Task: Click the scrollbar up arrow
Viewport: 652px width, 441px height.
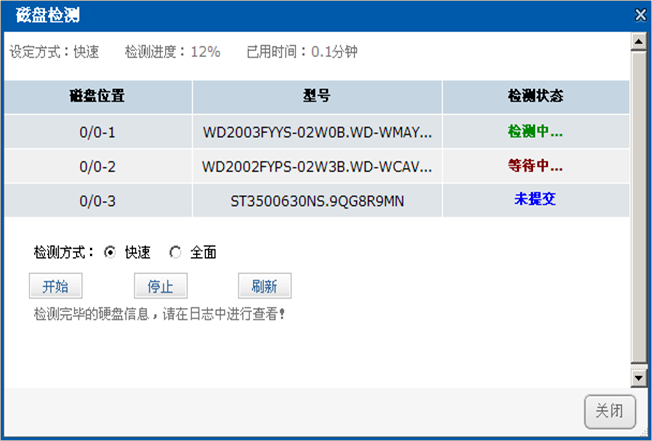Action: (638, 42)
